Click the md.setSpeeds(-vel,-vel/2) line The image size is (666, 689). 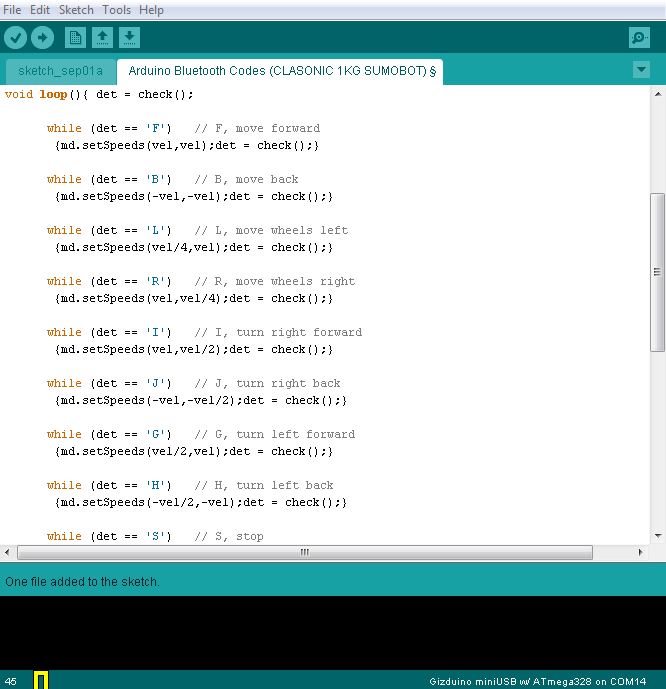point(201,400)
